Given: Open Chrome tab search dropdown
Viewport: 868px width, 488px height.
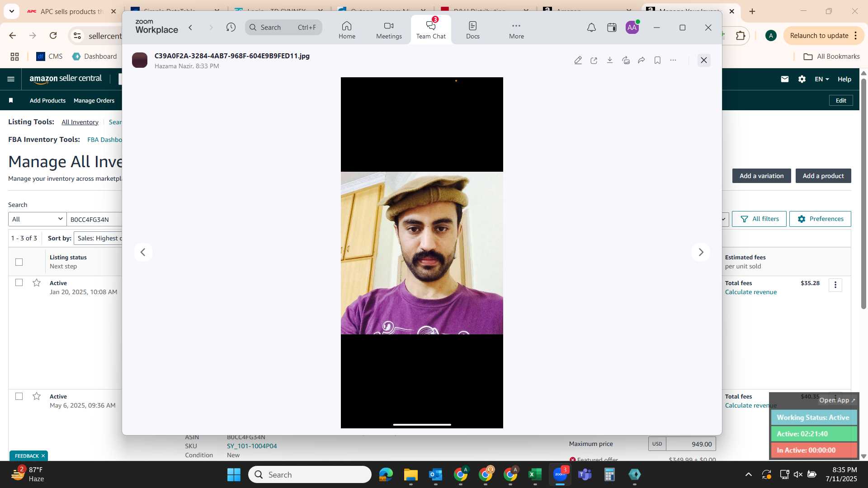Looking at the screenshot, I should point(12,11).
